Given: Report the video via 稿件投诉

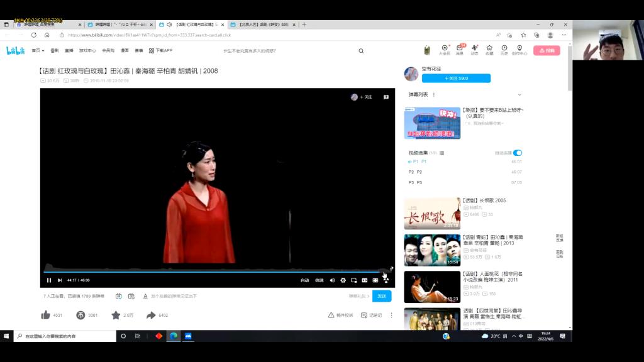Looking at the screenshot, I should tap(340, 315).
